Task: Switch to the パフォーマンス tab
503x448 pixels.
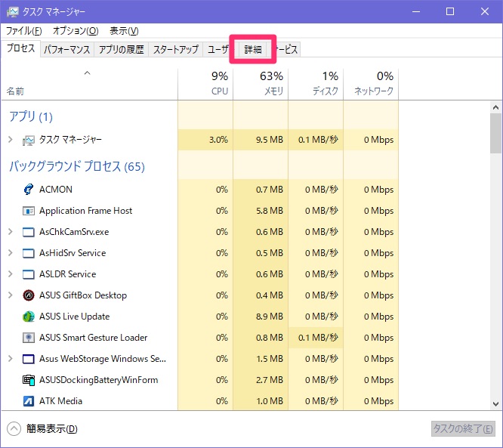Action: (x=67, y=49)
